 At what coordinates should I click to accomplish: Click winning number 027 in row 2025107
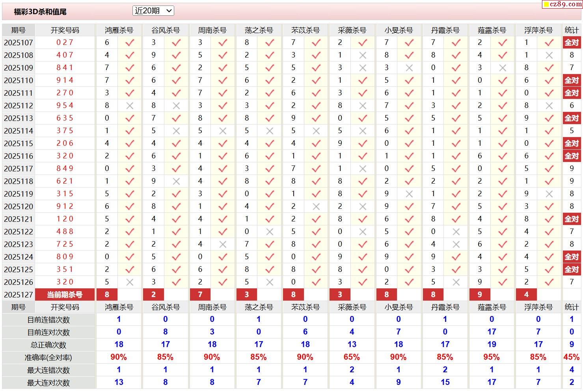[65, 43]
